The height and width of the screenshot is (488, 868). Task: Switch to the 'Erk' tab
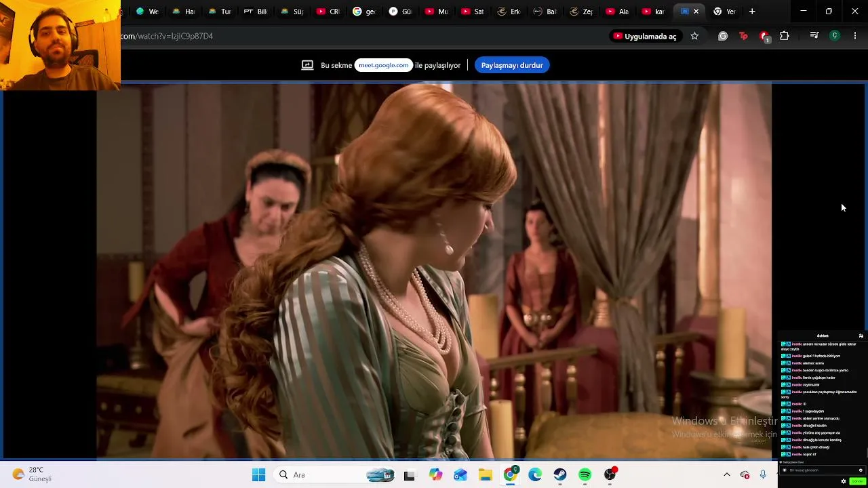click(x=509, y=12)
